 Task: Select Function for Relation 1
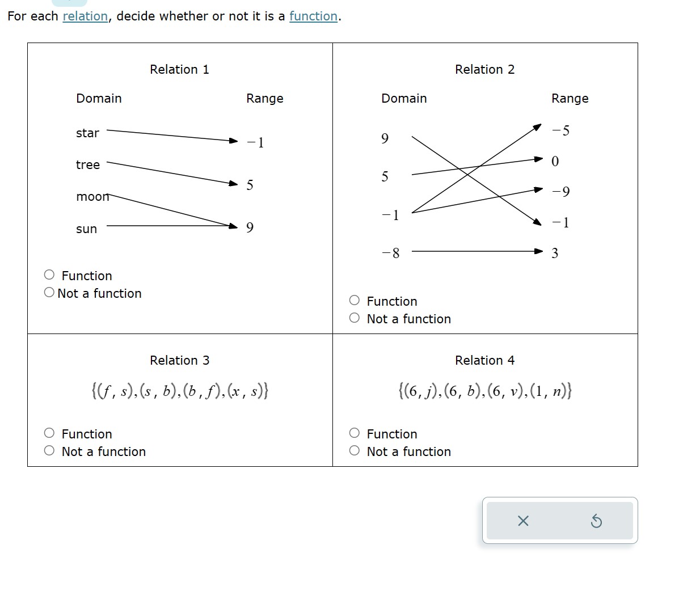coord(48,274)
